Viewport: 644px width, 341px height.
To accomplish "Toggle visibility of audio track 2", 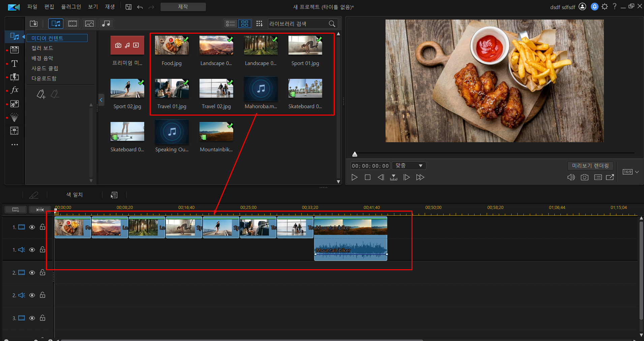I will tap(32, 295).
